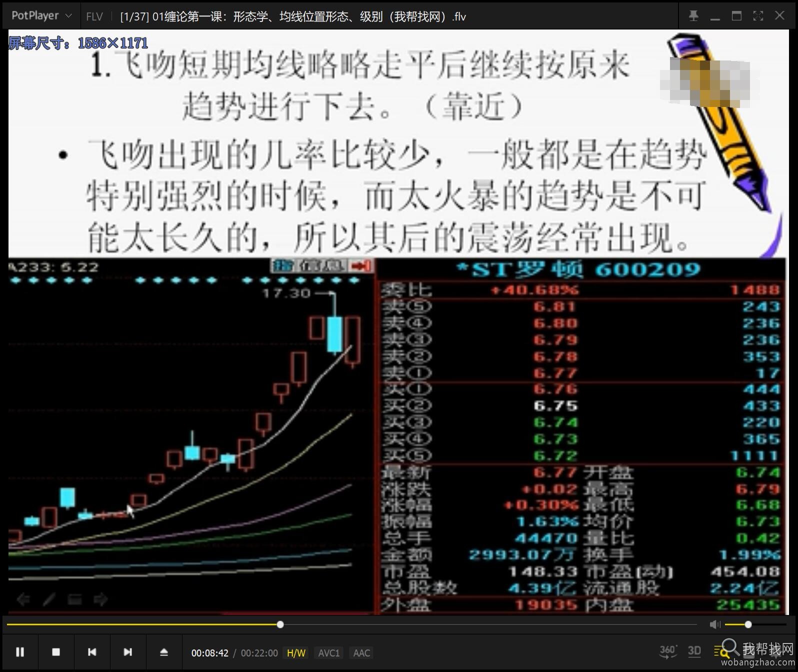
Task: Open the PotPlayer main menu dropdown
Action: click(x=41, y=16)
